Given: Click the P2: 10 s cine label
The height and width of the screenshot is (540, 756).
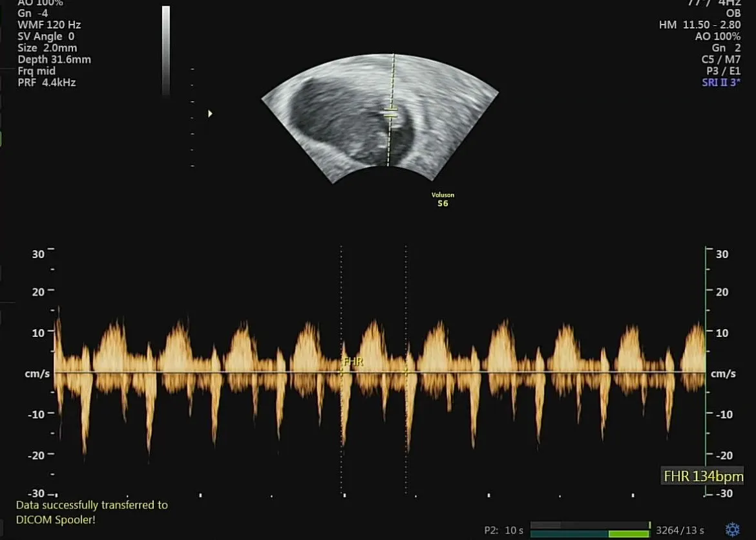Looking at the screenshot, I should pos(504,530).
